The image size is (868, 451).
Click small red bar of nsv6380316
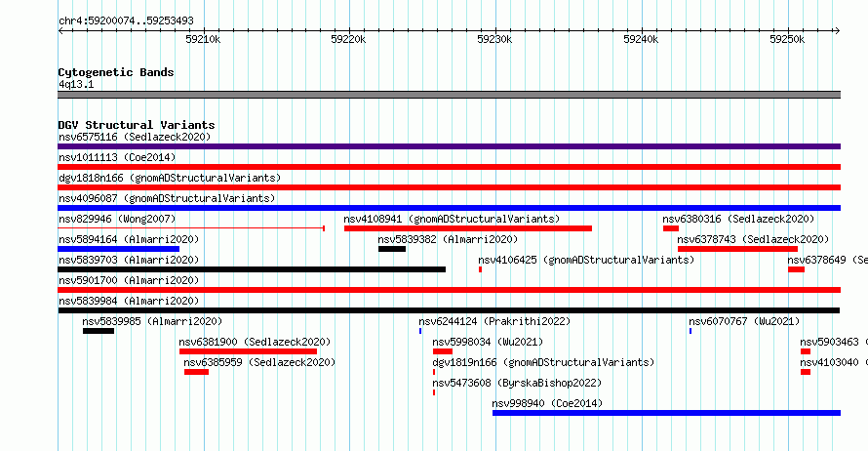[x=671, y=228]
